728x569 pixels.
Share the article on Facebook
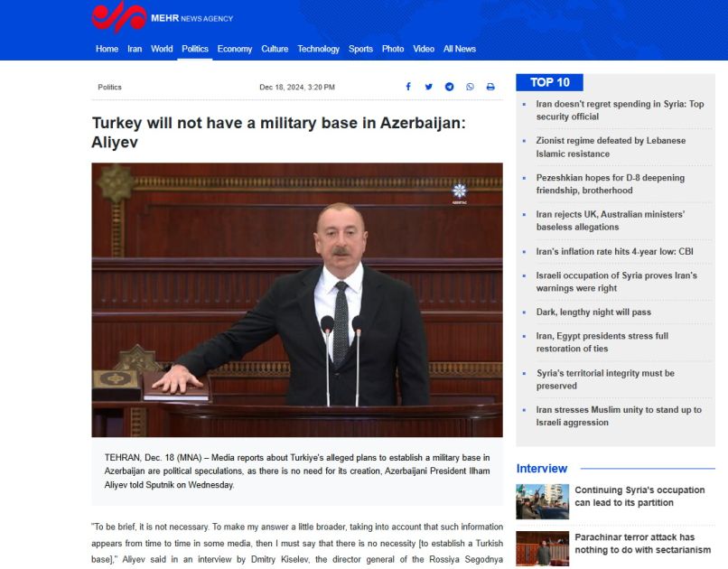[408, 86]
